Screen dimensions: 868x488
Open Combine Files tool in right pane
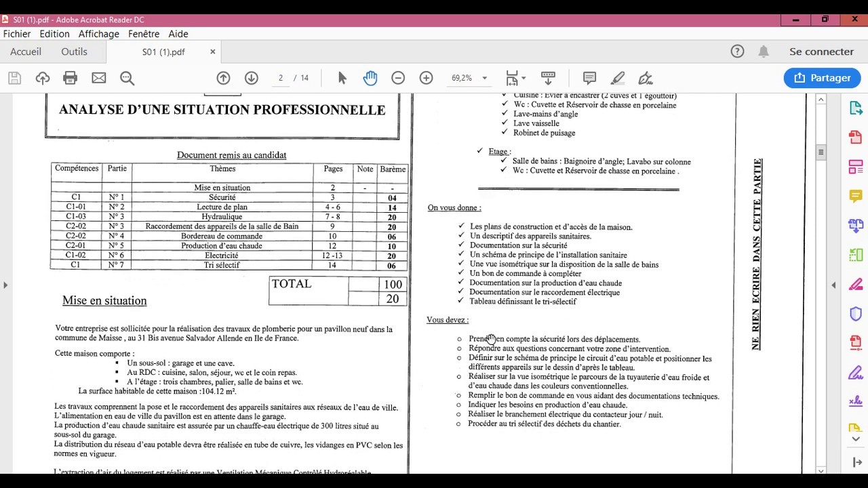coord(855,226)
